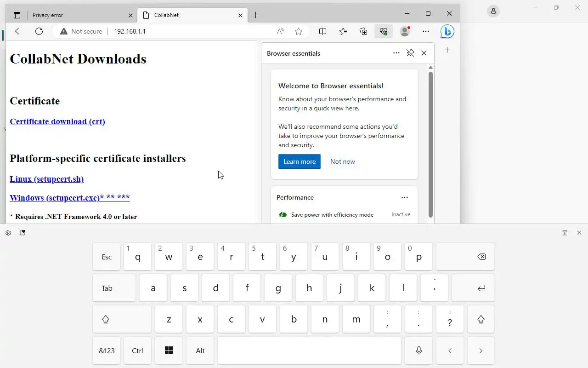This screenshot has height=368, width=588.
Task: Toggle the left Shift key
Action: click(x=122, y=319)
